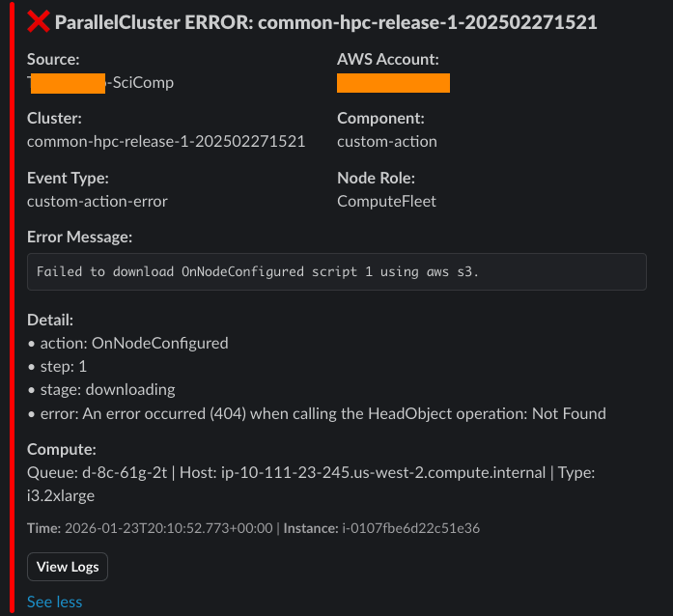
Task: Click the step: 1 detail bullet
Action: (62, 366)
